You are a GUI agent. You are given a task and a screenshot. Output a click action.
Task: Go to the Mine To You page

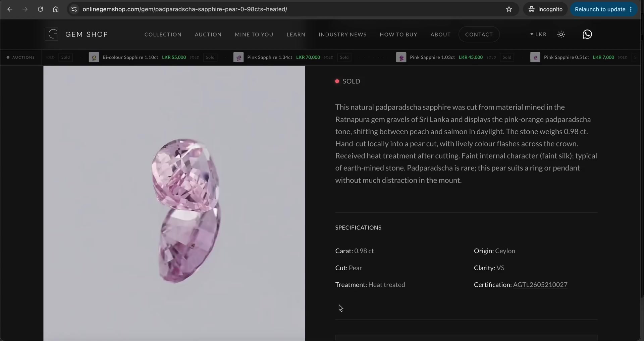click(x=254, y=34)
